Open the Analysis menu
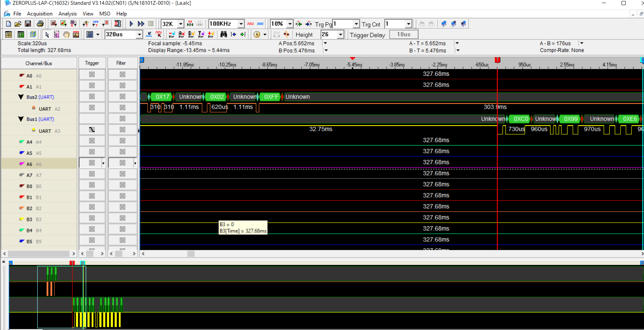The image size is (644, 330). pyautogui.click(x=68, y=14)
